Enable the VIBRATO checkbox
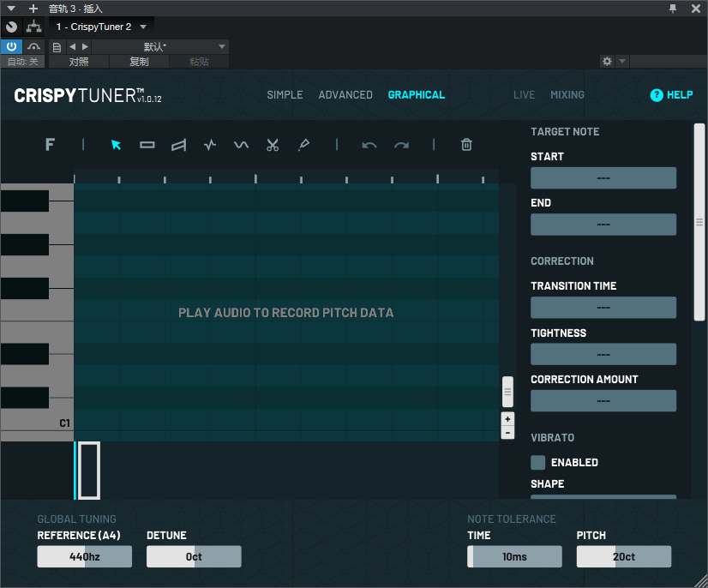The width and height of the screenshot is (708, 588). [x=537, y=463]
